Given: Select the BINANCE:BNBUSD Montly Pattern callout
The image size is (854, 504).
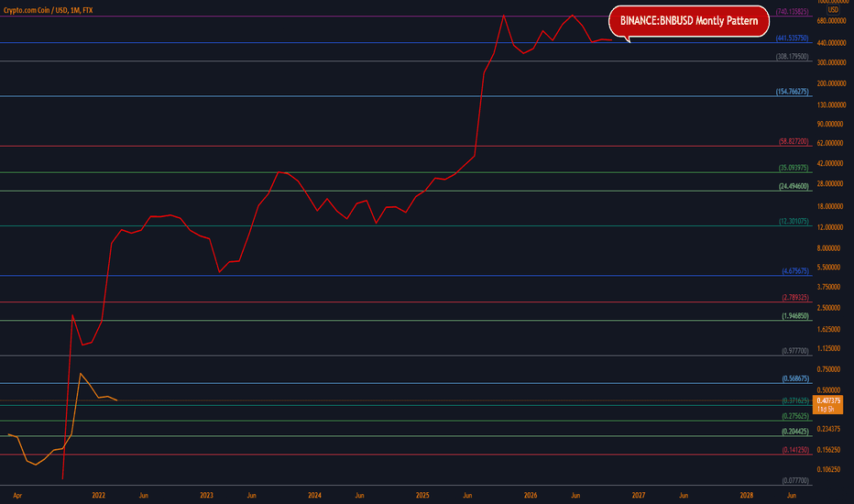Looking at the screenshot, I should 688,21.
